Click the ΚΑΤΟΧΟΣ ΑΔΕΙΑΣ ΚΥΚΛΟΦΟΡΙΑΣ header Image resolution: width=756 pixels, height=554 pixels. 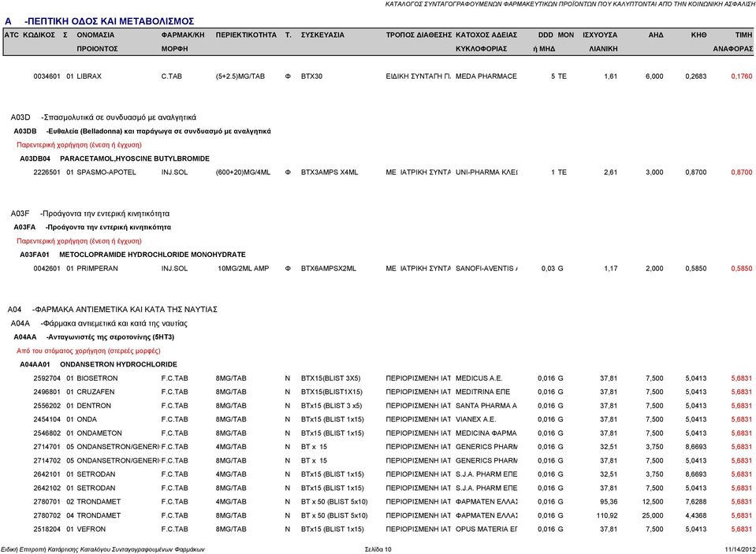coord(486,42)
